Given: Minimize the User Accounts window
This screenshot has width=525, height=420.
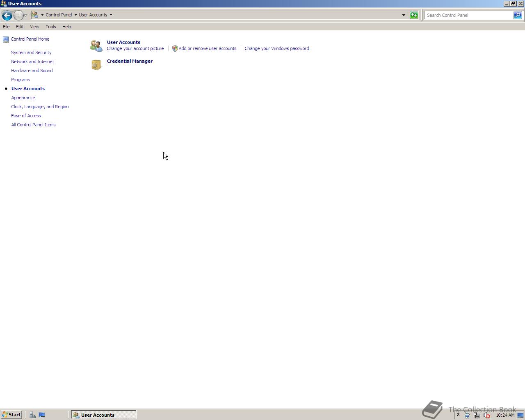Looking at the screenshot, I should 507,3.
